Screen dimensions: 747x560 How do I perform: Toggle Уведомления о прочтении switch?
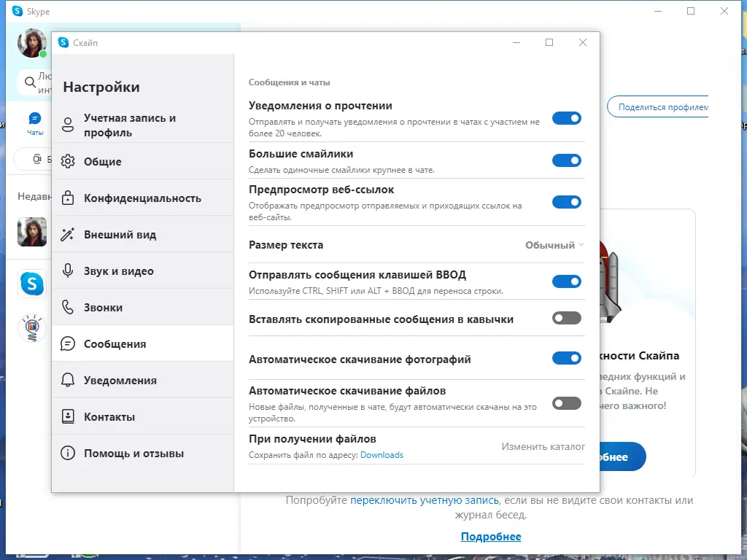tap(566, 118)
